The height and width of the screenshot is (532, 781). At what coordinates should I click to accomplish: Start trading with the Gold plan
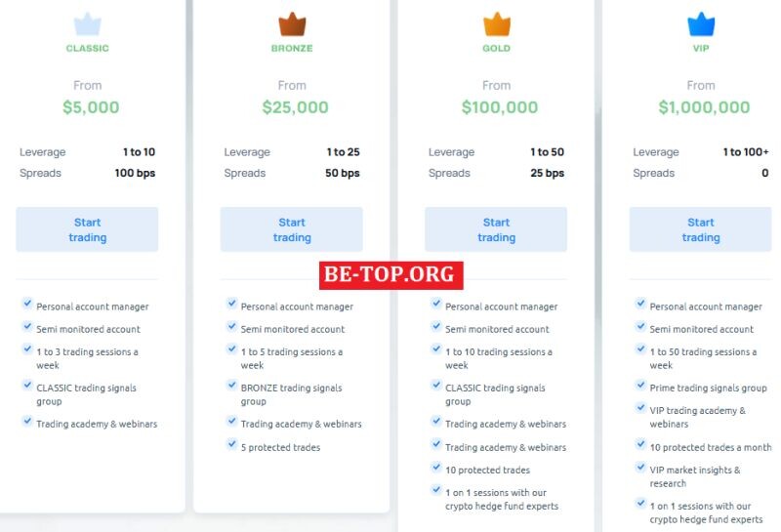[x=496, y=229]
